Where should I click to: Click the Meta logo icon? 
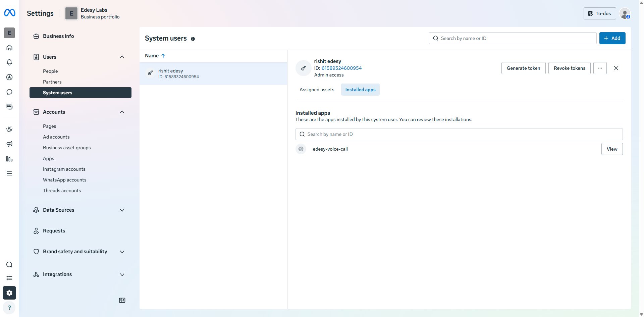[9, 13]
